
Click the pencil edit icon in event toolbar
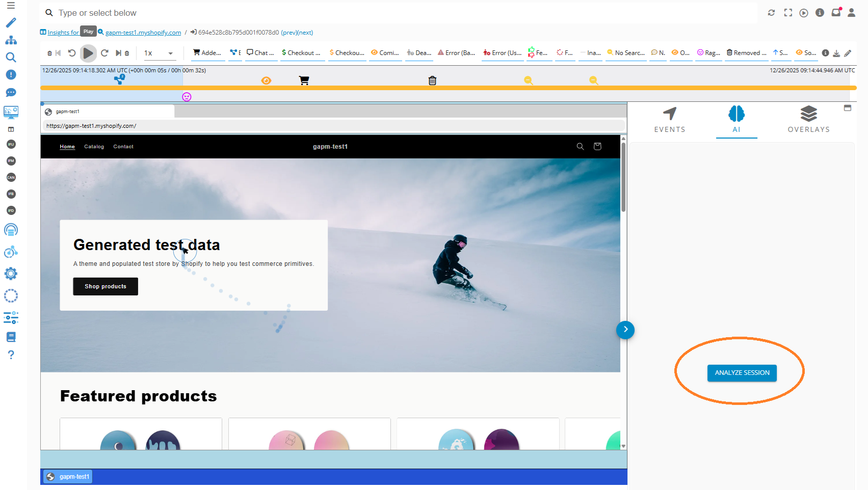pos(848,53)
